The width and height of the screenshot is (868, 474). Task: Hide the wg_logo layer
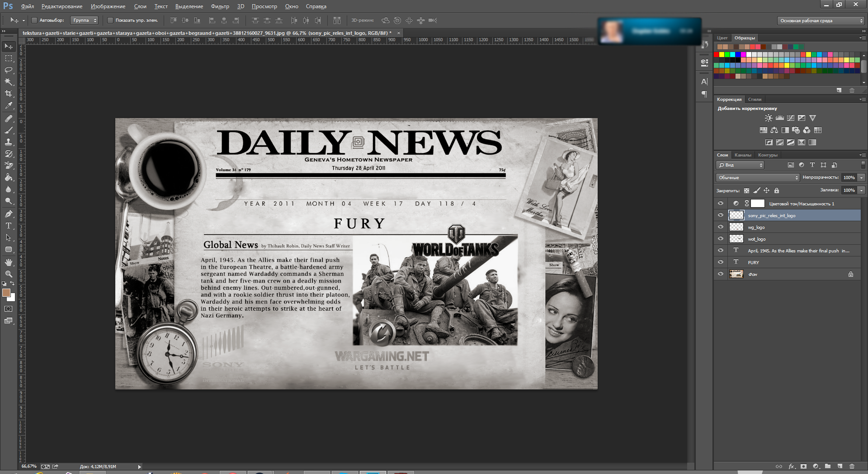click(x=721, y=227)
